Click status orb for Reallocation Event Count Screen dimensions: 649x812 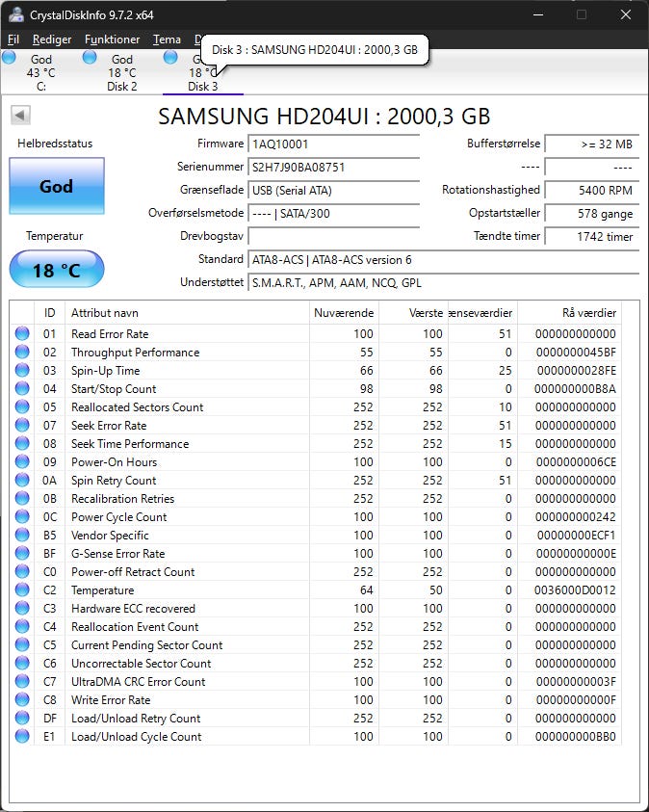coord(22,626)
